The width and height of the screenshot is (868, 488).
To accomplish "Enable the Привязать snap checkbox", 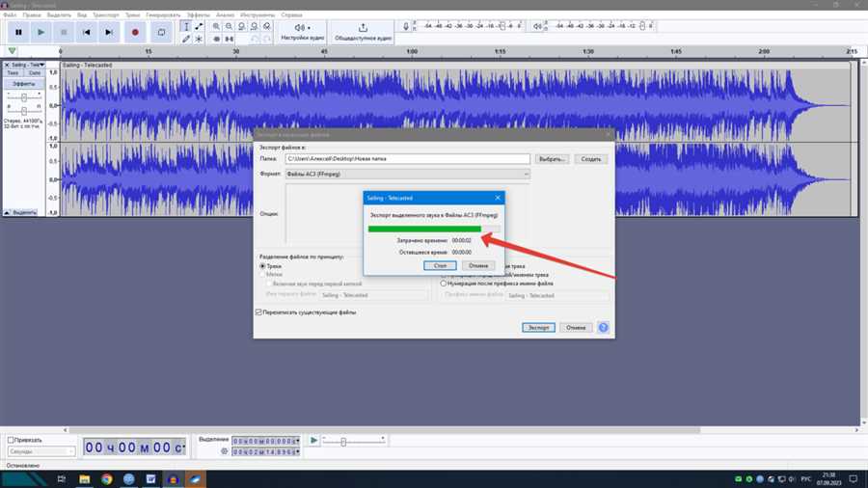I will point(11,440).
